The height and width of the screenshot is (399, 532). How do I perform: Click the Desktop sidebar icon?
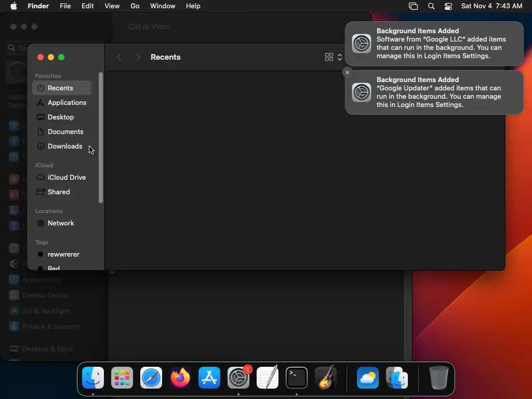(41, 117)
